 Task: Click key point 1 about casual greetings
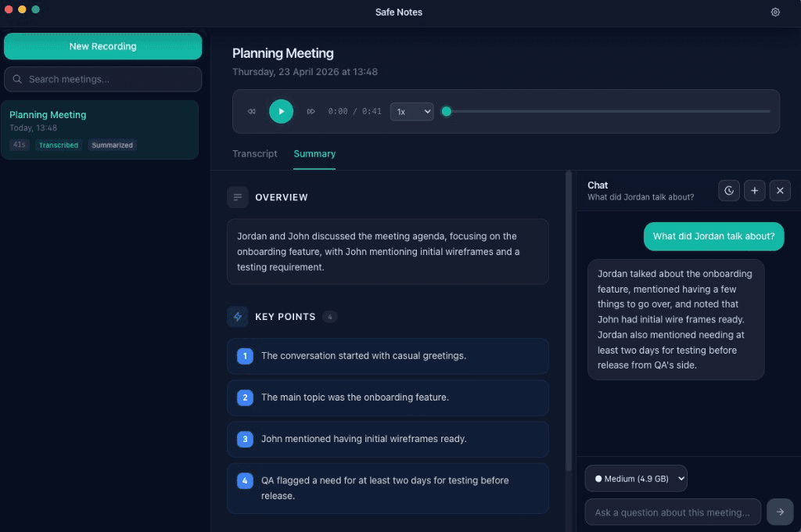tap(388, 356)
